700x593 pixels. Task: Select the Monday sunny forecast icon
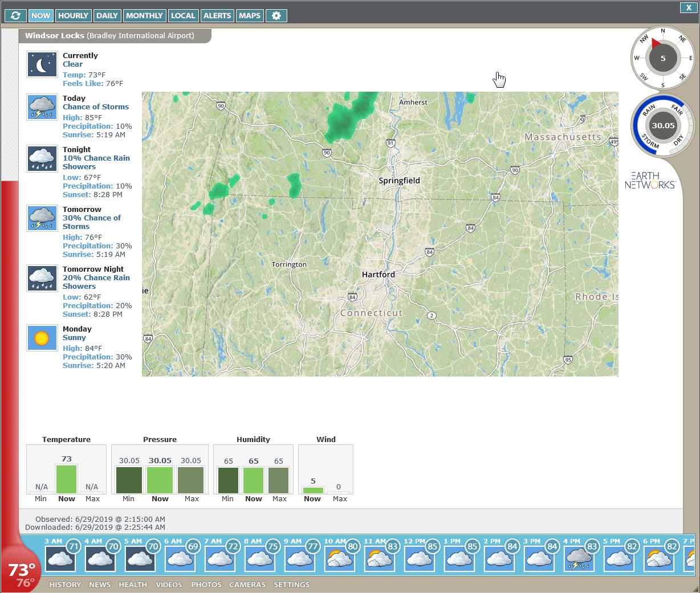pos(42,338)
